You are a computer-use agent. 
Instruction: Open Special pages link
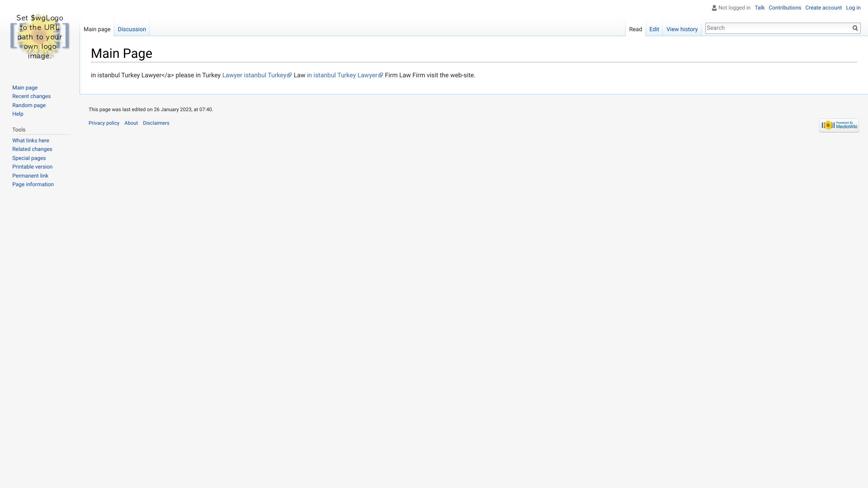pyautogui.click(x=29, y=158)
